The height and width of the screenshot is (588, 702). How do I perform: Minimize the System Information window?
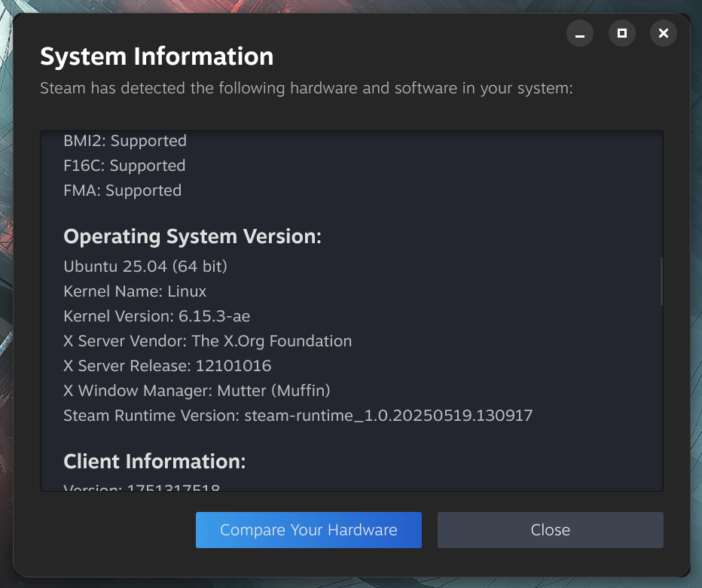[580, 34]
